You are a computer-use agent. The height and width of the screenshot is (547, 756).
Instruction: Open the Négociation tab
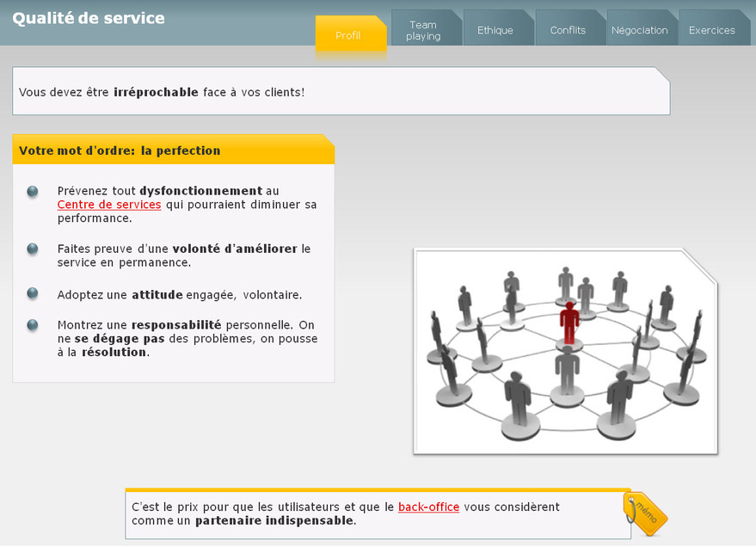pyautogui.click(x=639, y=30)
